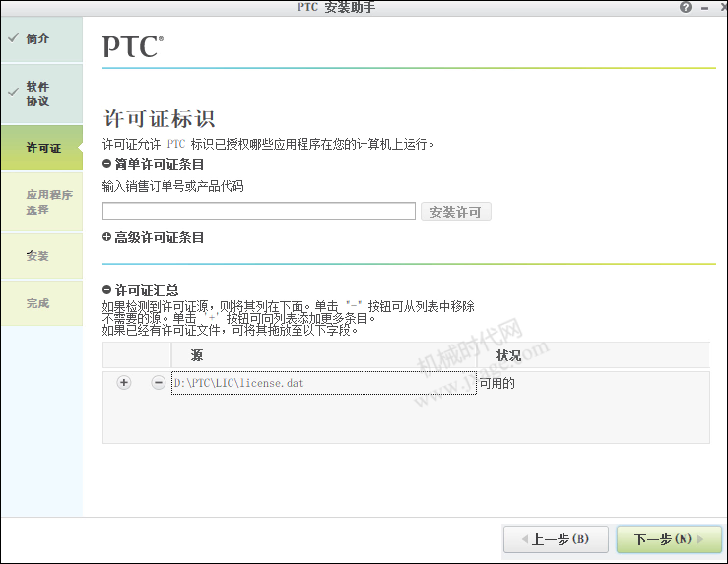Select the 许可证 step
The height and width of the screenshot is (564, 728).
pyautogui.click(x=41, y=148)
